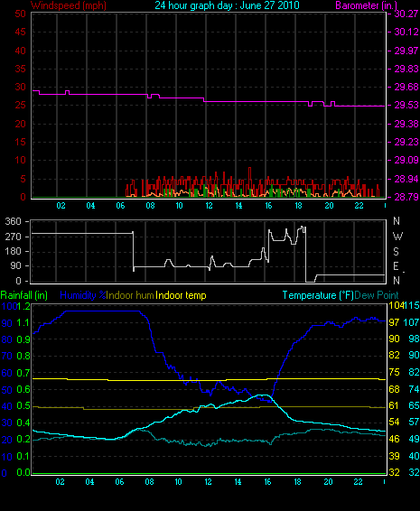Click hour 22 label under the humidity graph
420x511 pixels.
(x=358, y=482)
